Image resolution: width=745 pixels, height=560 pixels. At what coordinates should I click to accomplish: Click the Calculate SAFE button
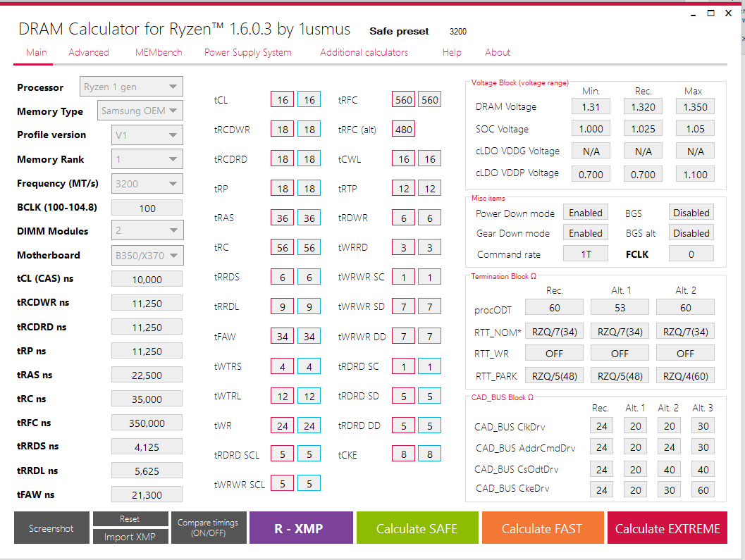coord(417,528)
